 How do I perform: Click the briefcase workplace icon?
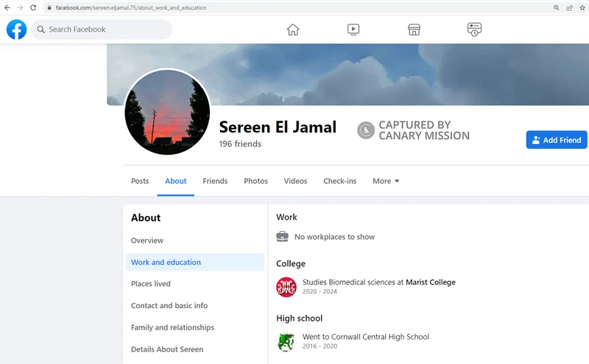click(283, 236)
